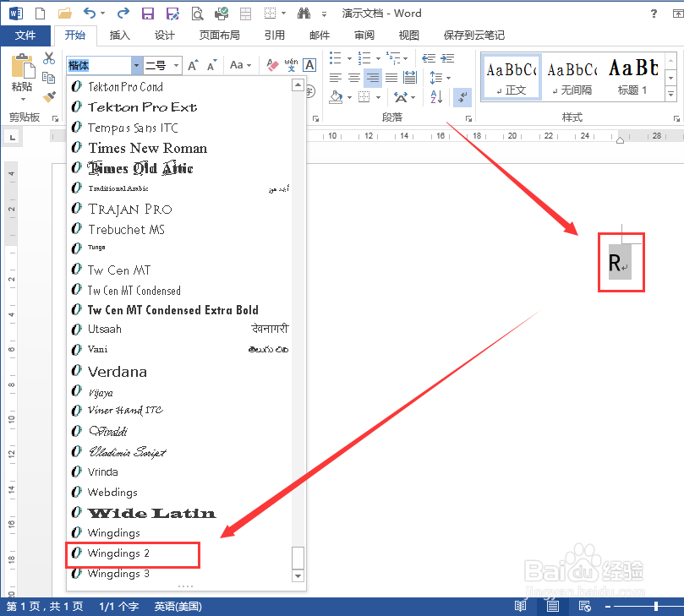Undo the last action
The image size is (684, 616).
click(90, 14)
